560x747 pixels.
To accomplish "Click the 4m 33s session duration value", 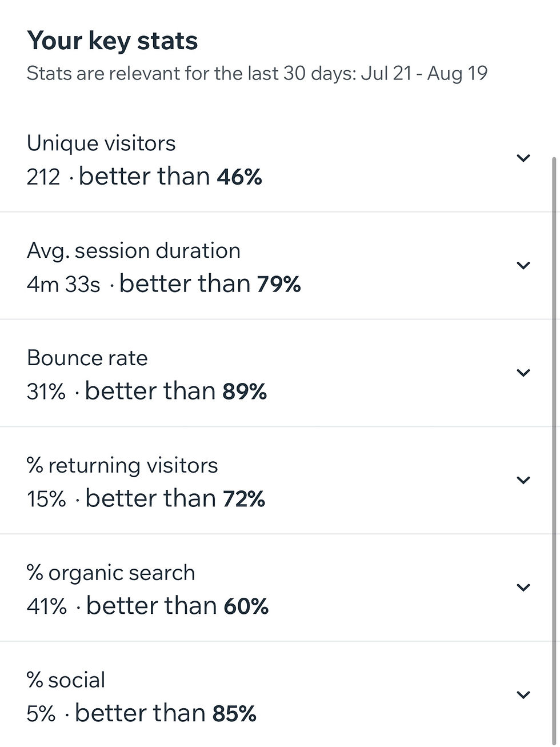I will coord(63,283).
